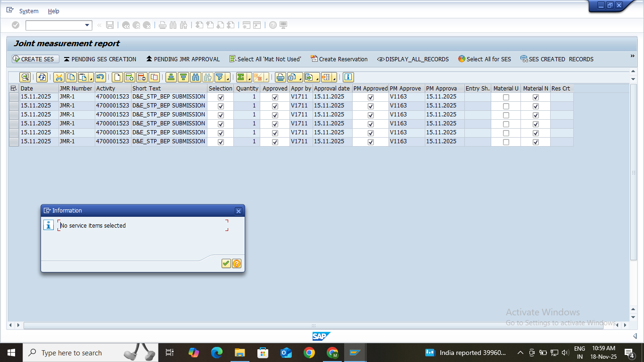The width and height of the screenshot is (644, 362).
Task: Open the System menu
Action: [29, 11]
